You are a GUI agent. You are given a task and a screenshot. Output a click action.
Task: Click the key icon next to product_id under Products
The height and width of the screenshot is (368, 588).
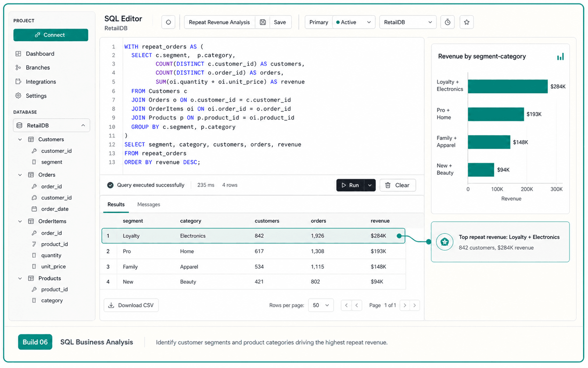point(34,290)
